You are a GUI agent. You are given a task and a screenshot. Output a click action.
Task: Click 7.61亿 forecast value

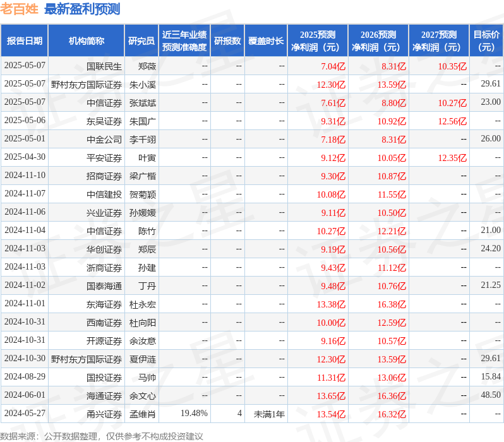[x=333, y=103]
